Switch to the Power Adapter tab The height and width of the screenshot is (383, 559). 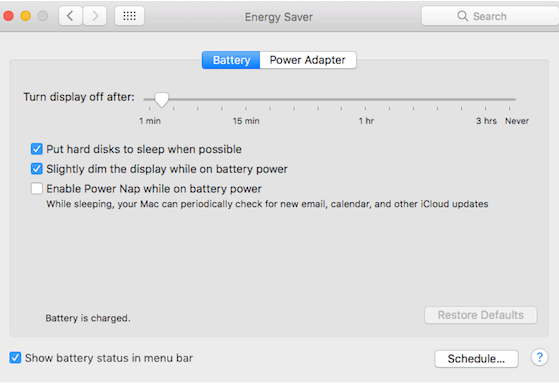click(x=308, y=60)
